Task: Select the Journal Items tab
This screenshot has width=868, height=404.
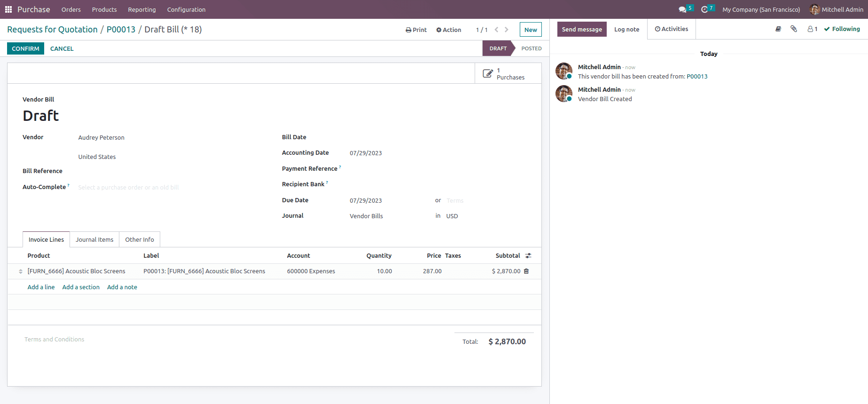Action: 94,239
